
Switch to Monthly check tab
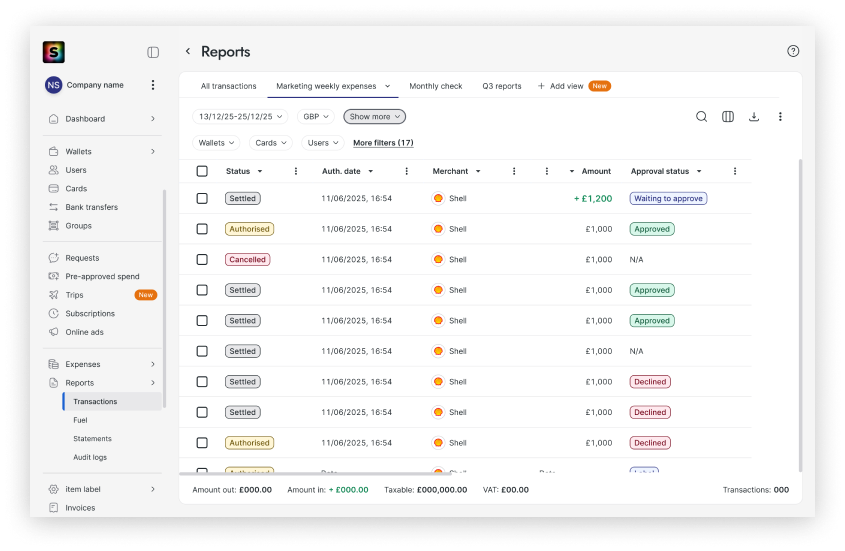pyautogui.click(x=435, y=86)
